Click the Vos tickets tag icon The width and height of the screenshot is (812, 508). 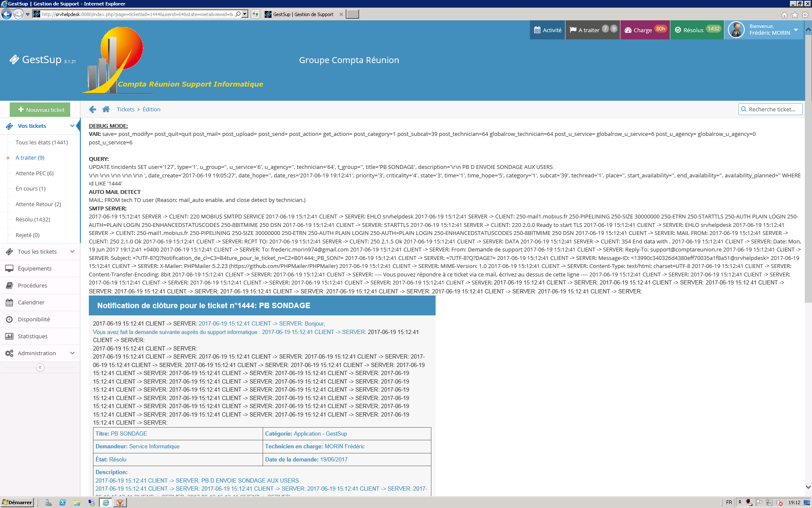9,126
